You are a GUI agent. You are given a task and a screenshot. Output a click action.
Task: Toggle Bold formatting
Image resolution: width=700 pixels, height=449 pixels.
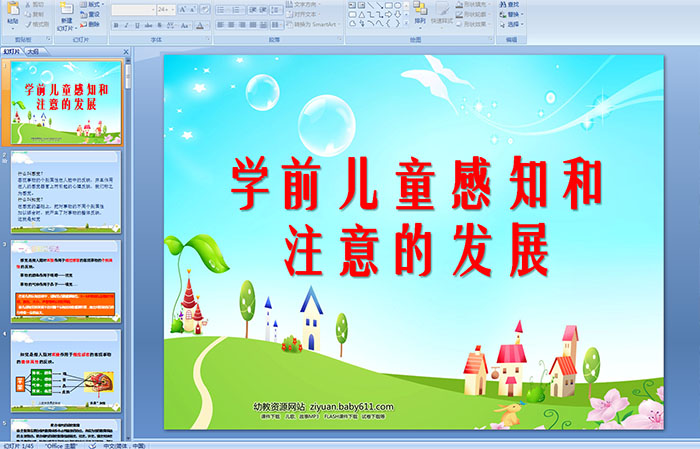pos(116,25)
